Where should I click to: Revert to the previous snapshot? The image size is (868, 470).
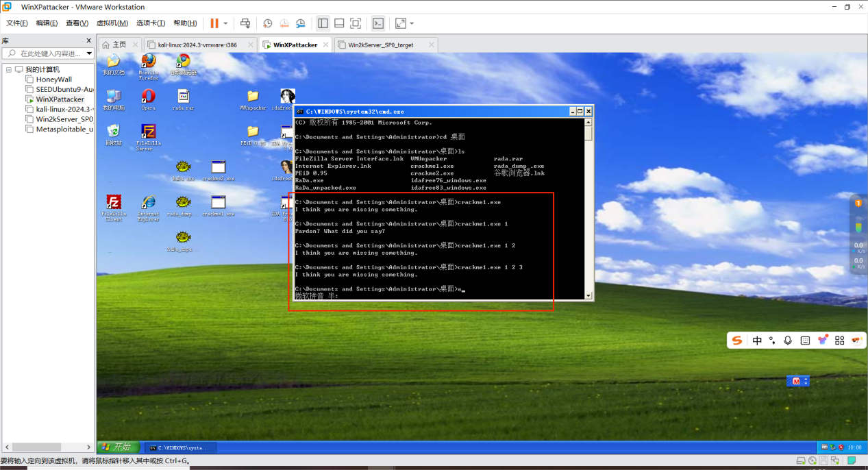coord(284,23)
